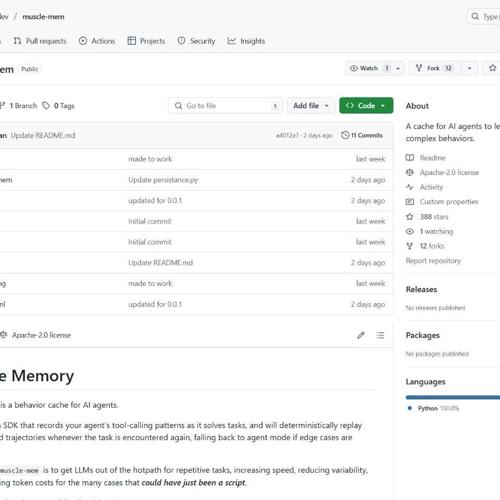
Task: Open the Add file dropdown
Action: click(x=311, y=106)
